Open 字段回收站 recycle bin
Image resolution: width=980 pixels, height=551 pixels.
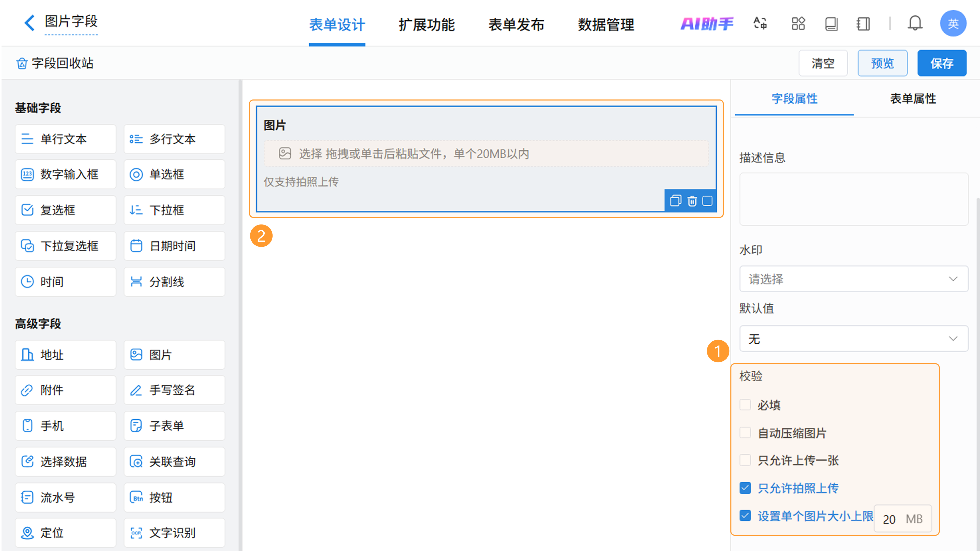(x=55, y=63)
